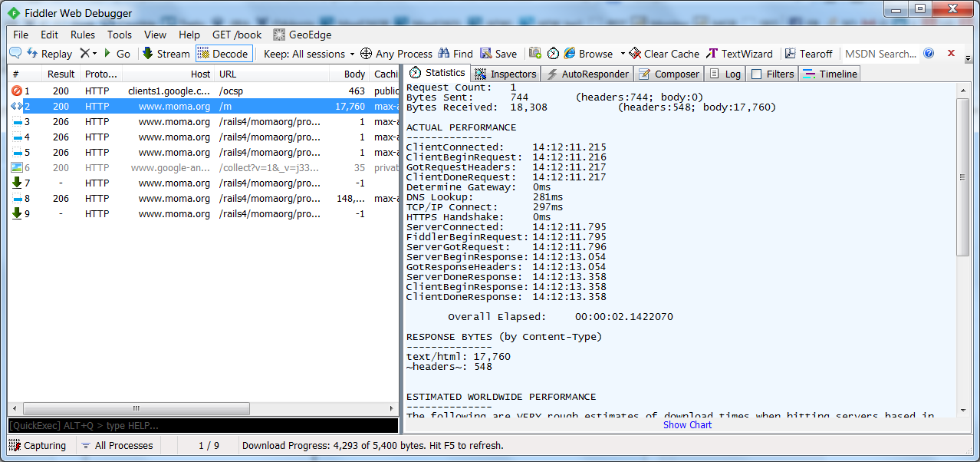
Task: Sort sessions by Host column header
Action: pos(168,74)
